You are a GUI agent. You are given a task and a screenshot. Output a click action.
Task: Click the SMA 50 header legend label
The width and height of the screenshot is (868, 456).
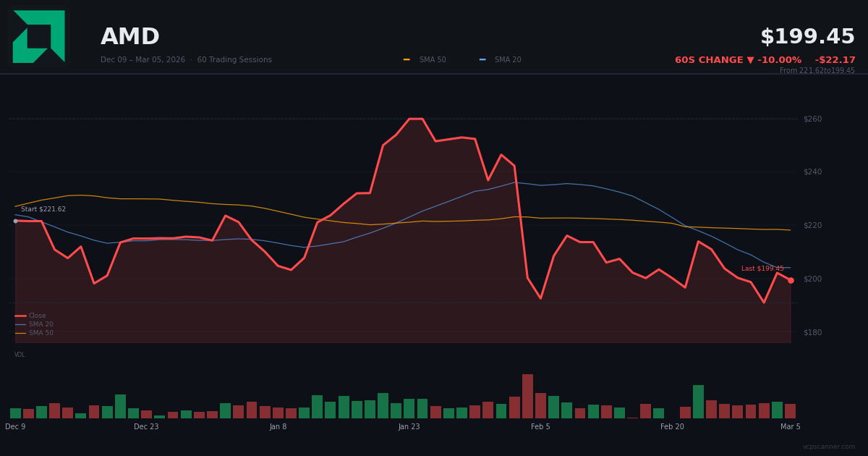click(x=433, y=60)
